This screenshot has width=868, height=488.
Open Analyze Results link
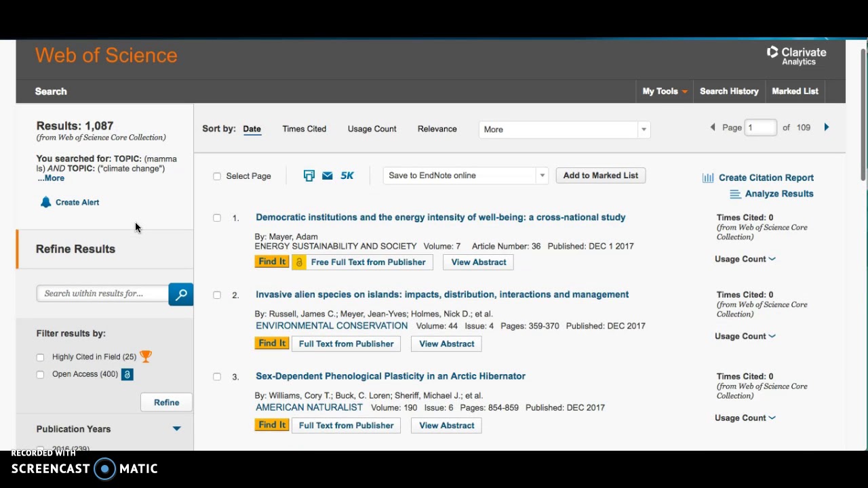(x=779, y=194)
